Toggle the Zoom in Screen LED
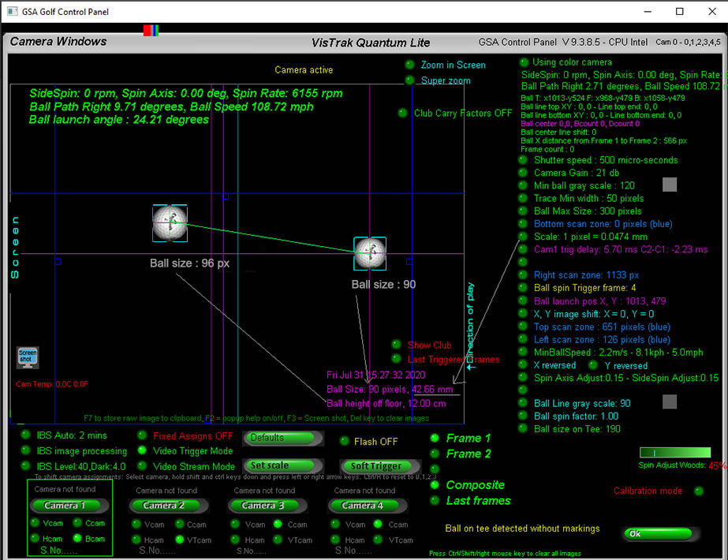The image size is (728, 560). click(x=409, y=65)
